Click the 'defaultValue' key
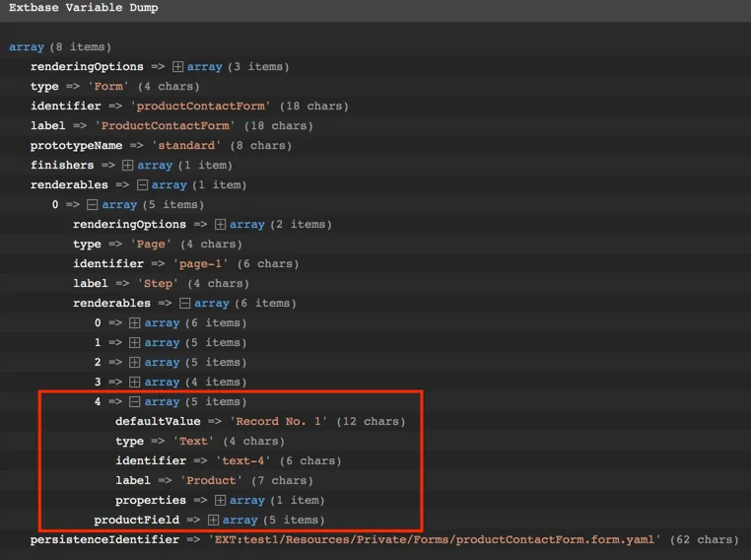Image resolution: width=751 pixels, height=560 pixels. pos(158,421)
